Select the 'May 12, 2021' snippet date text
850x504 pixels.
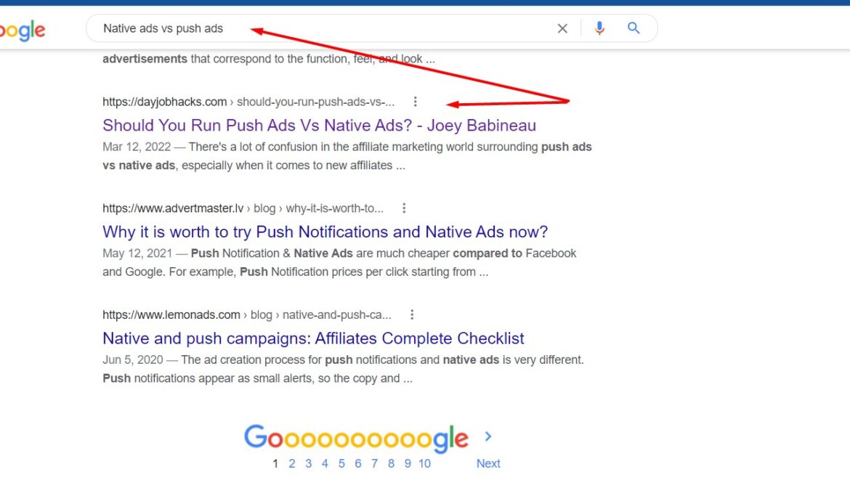(137, 253)
